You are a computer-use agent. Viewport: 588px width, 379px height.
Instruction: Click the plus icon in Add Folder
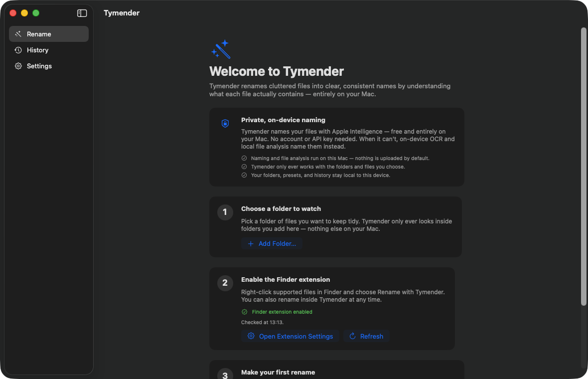pos(251,244)
